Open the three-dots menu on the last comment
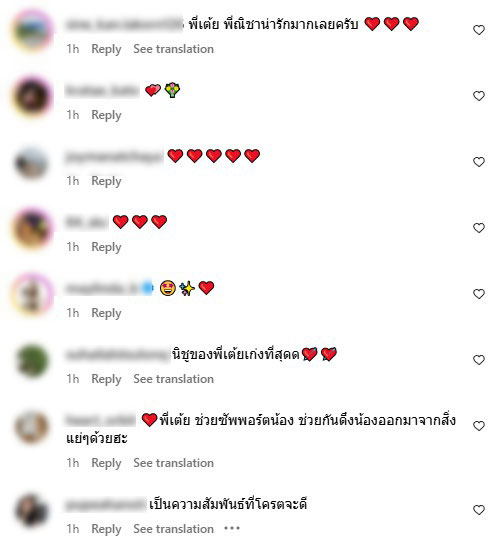Image resolution: width=497 pixels, height=547 pixels. pos(232,529)
